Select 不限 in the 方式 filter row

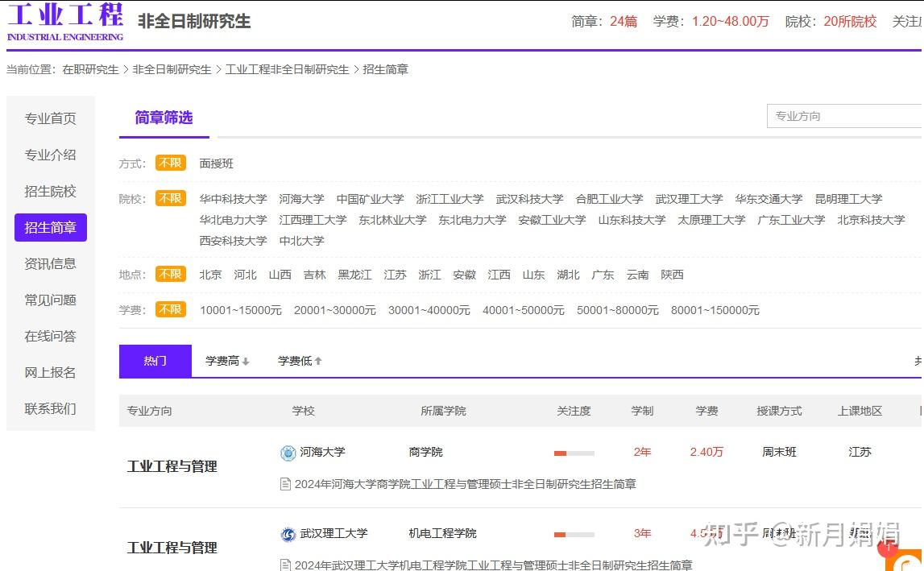(x=170, y=163)
